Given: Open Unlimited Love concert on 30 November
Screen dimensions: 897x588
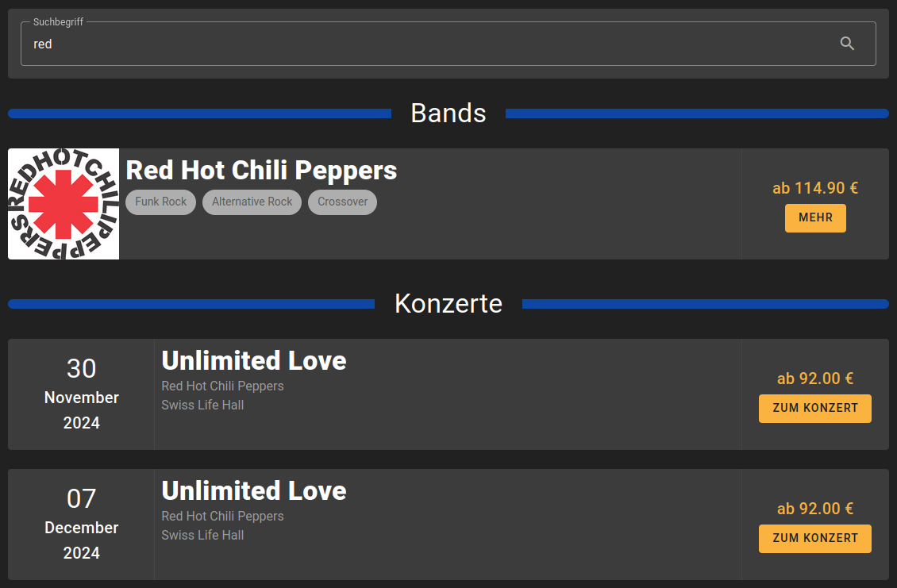Looking at the screenshot, I should [814, 408].
